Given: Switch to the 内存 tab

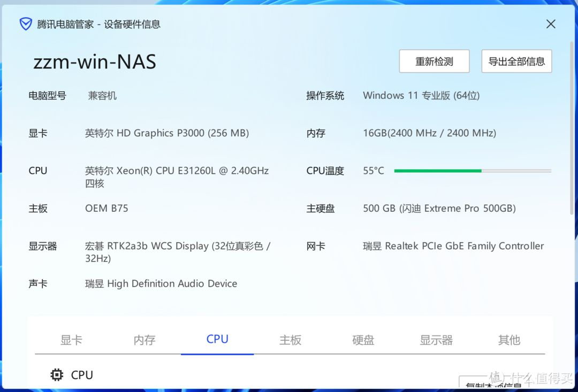Looking at the screenshot, I should click(x=144, y=340).
